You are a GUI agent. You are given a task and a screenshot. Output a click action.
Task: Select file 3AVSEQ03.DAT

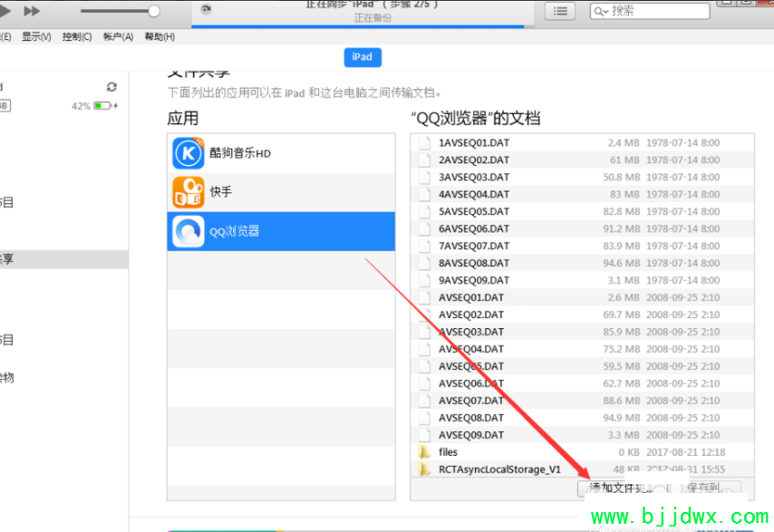point(582,177)
